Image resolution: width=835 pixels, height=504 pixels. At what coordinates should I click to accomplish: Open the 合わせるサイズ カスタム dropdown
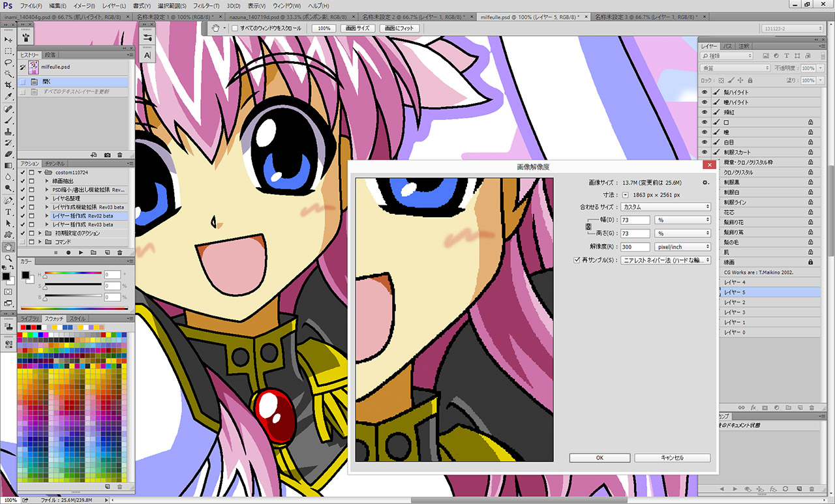[666, 207]
